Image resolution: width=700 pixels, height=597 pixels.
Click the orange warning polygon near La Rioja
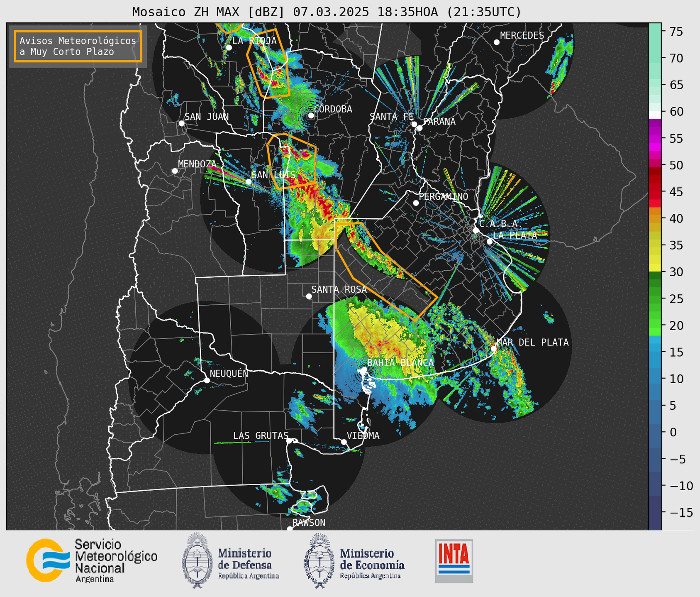[268, 63]
